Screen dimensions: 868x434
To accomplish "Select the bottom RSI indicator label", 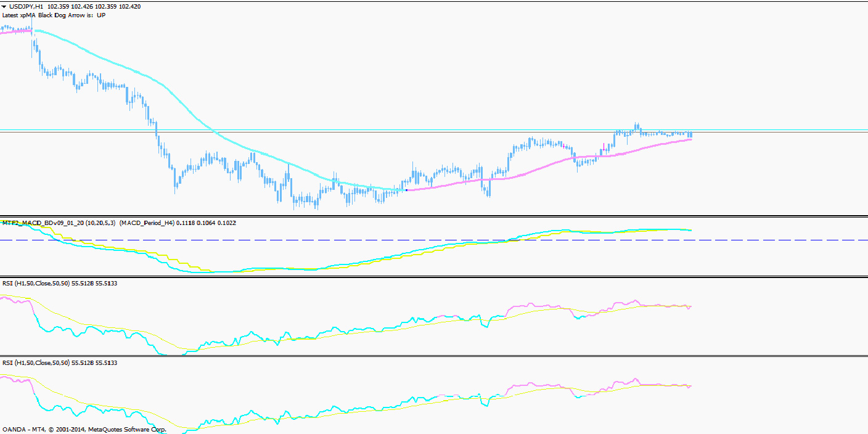I will coord(37,363).
